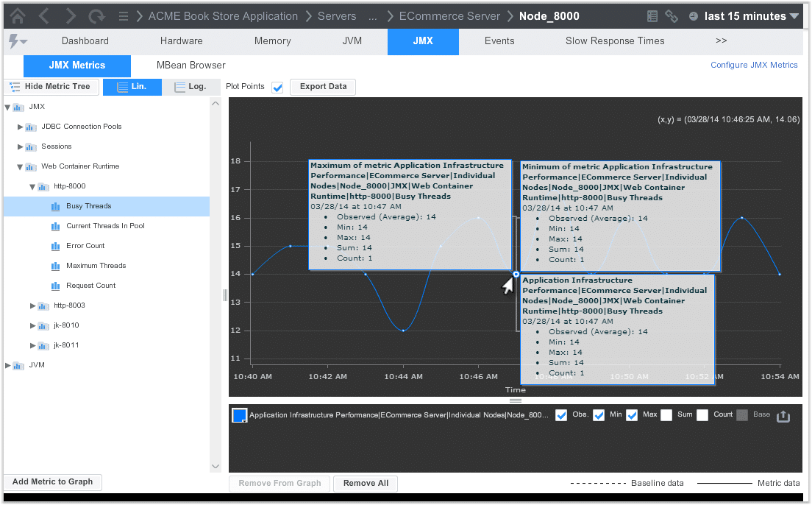Click ACME Book Store Application breadcrumb

223,16
